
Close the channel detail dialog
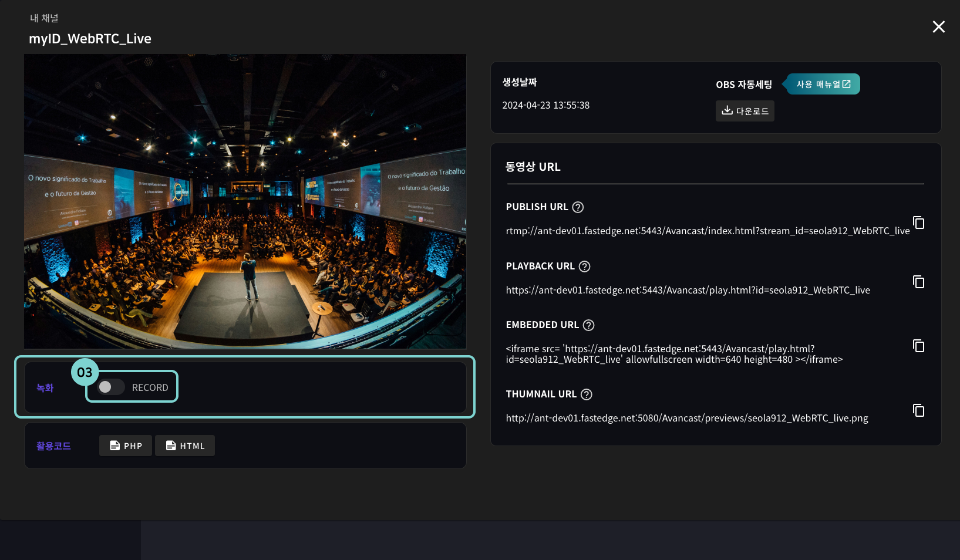(938, 27)
